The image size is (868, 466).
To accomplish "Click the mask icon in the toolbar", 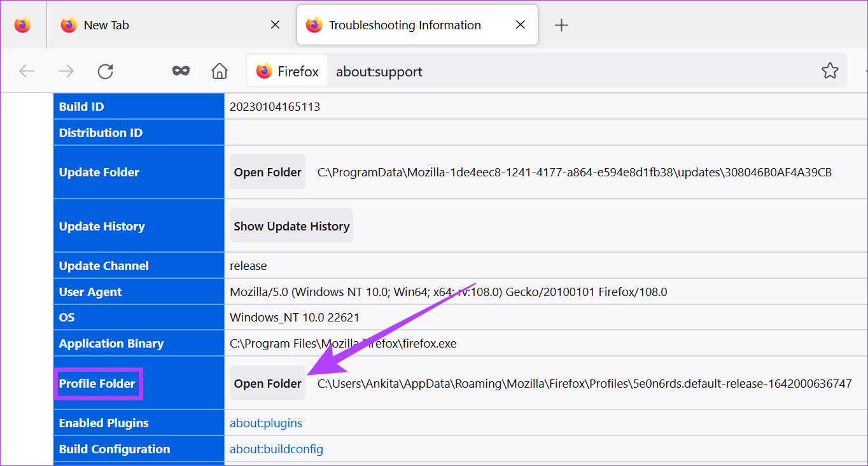I will pyautogui.click(x=181, y=71).
